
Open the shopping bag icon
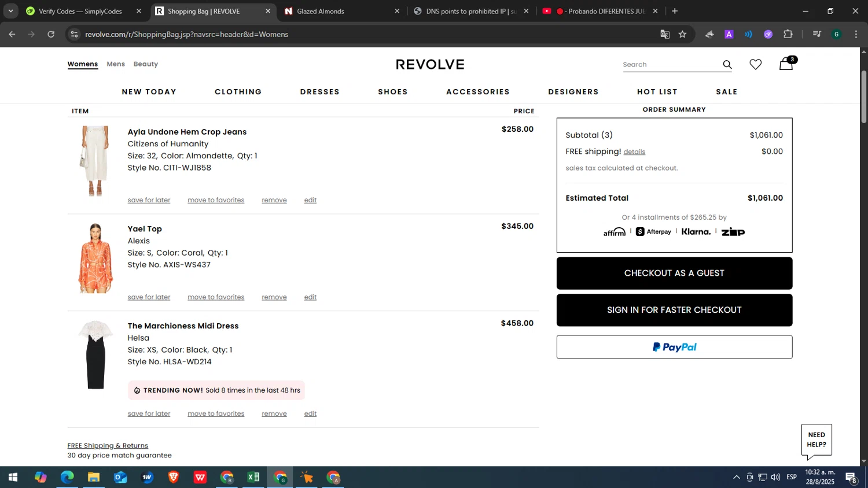786,64
